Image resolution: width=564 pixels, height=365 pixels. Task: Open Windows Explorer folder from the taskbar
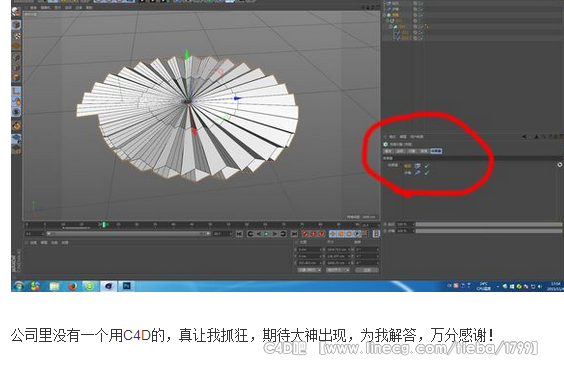click(x=54, y=286)
